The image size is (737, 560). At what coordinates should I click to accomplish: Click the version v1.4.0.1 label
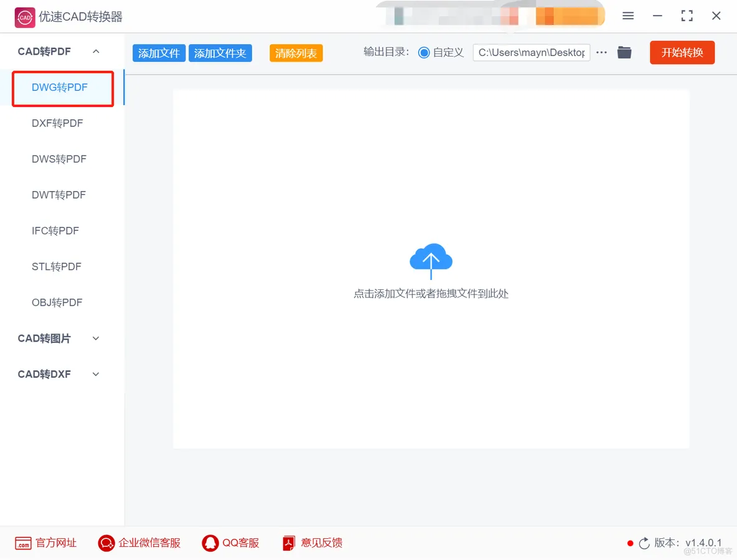click(688, 543)
